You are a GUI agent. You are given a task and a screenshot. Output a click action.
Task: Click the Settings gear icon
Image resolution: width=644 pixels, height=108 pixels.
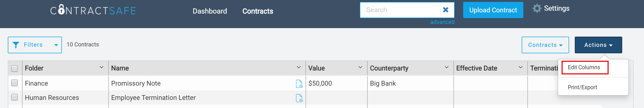click(537, 9)
